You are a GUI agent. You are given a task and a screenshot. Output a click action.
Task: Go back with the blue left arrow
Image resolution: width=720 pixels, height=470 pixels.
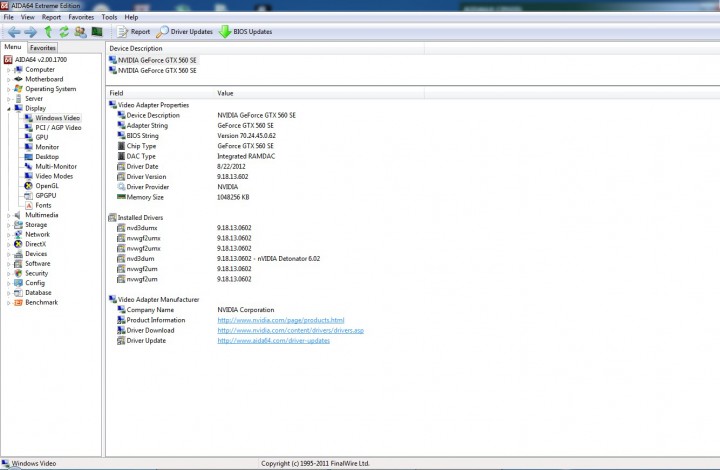tap(14, 32)
